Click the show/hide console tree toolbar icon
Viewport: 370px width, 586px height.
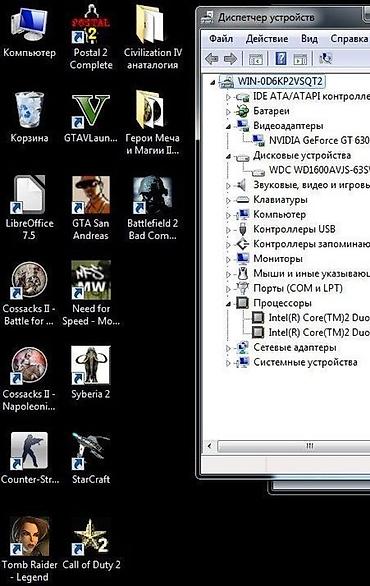[256, 59]
